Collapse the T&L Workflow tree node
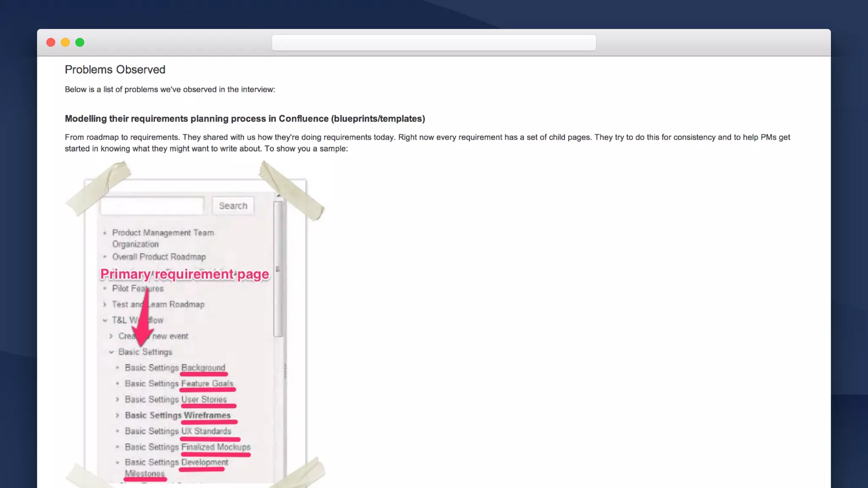The height and width of the screenshot is (488, 868). click(x=105, y=320)
